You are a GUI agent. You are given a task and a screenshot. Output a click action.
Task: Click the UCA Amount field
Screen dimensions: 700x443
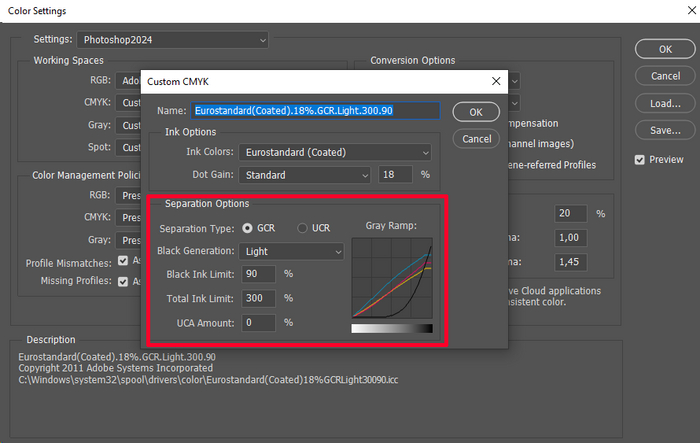[258, 322]
